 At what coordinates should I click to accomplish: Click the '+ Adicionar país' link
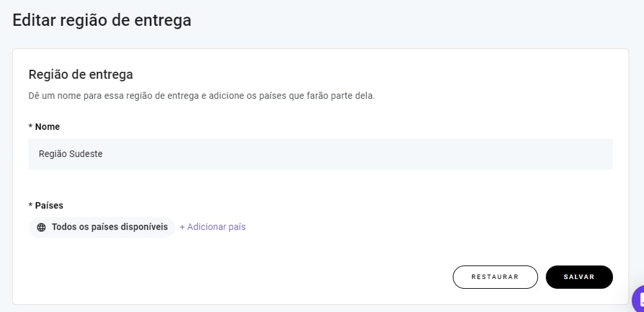(213, 227)
